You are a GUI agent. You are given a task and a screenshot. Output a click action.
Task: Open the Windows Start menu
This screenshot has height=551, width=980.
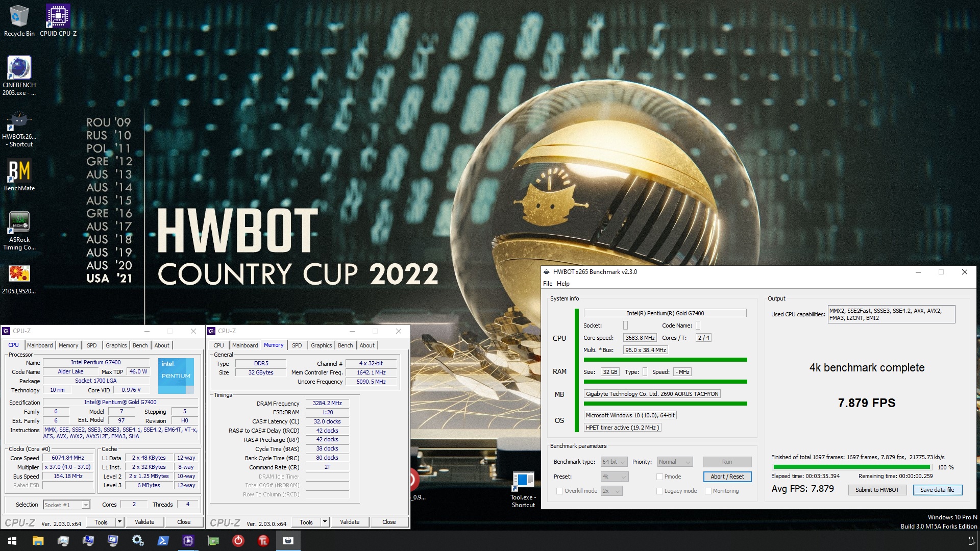tap(12, 541)
